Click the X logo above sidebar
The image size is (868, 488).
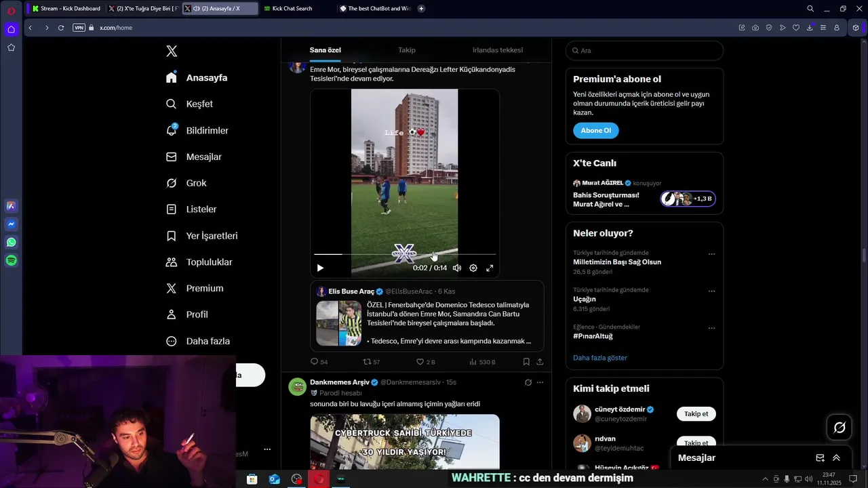[x=172, y=51]
